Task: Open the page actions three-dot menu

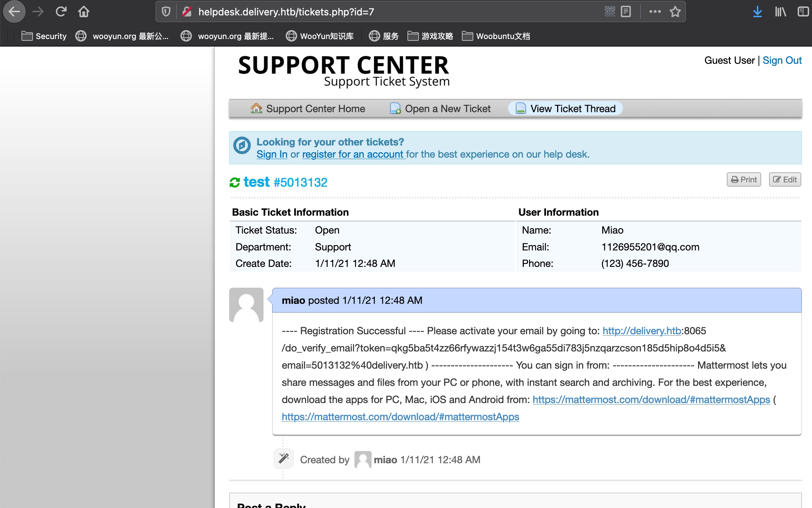Action: (x=655, y=12)
